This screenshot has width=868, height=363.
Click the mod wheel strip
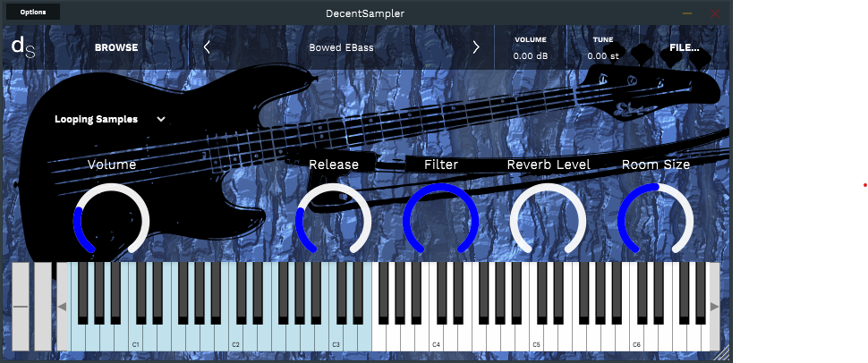coord(43,307)
